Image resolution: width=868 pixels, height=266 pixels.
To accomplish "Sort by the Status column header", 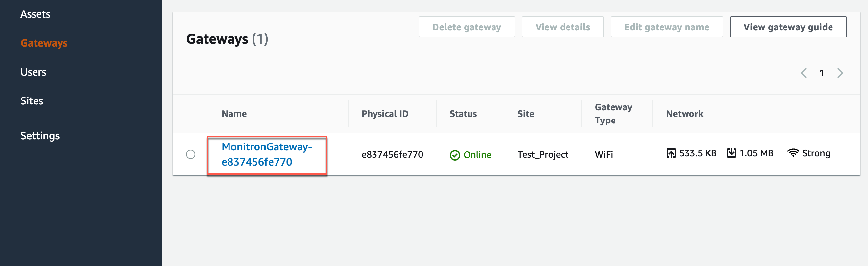I will (463, 114).
